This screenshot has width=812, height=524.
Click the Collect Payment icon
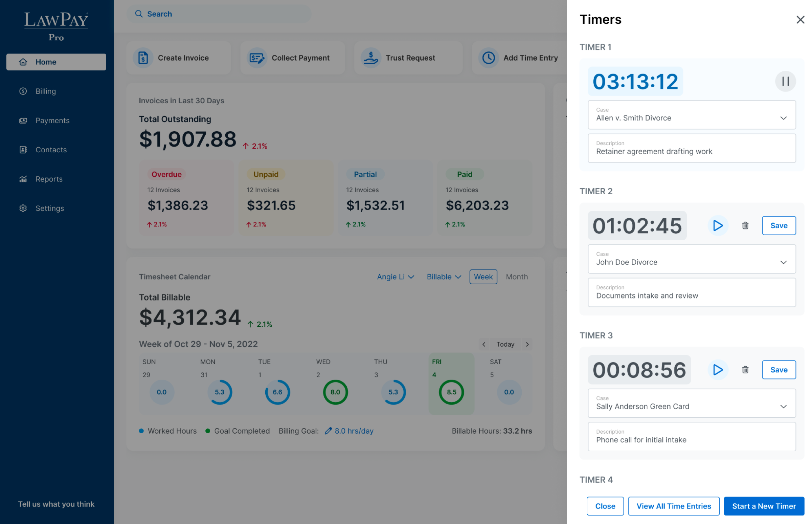pos(257,58)
